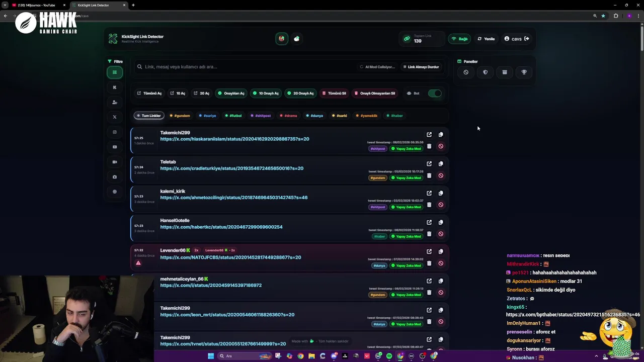
Task: Open the archive box panel under Paneller
Action: [505, 72]
